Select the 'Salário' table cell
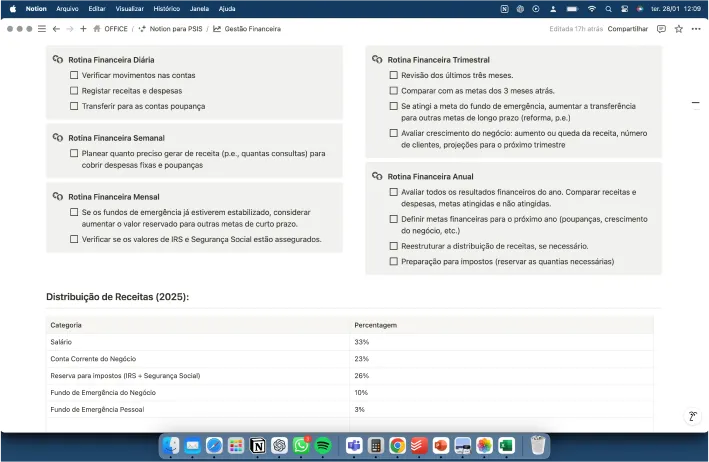709x462 pixels. (198, 342)
